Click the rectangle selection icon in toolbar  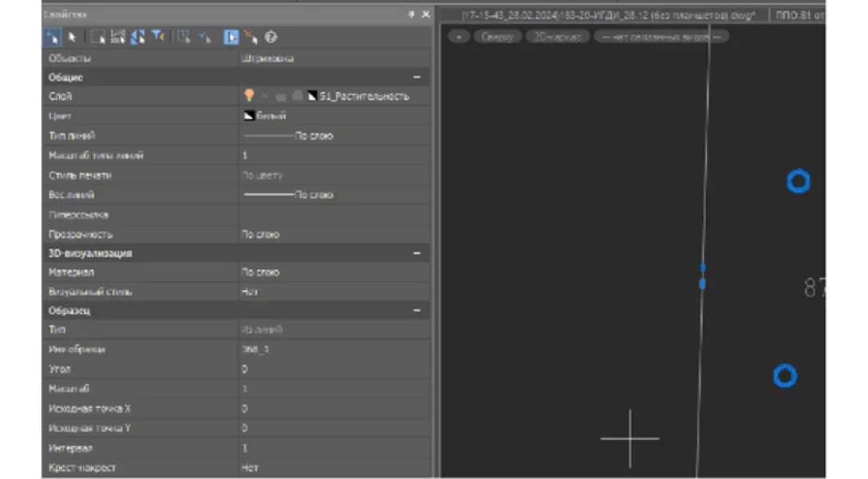(97, 37)
